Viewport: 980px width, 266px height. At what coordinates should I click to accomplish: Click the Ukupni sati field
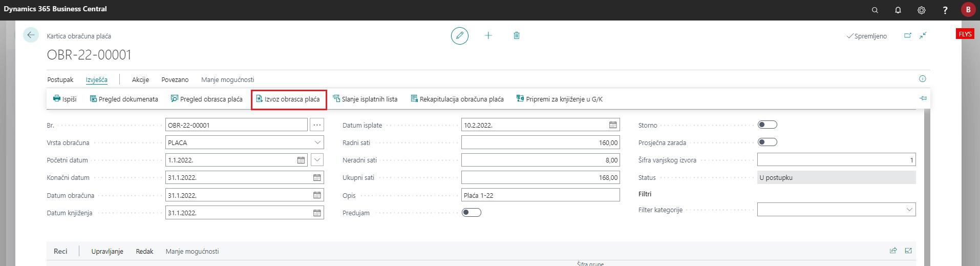tap(540, 177)
